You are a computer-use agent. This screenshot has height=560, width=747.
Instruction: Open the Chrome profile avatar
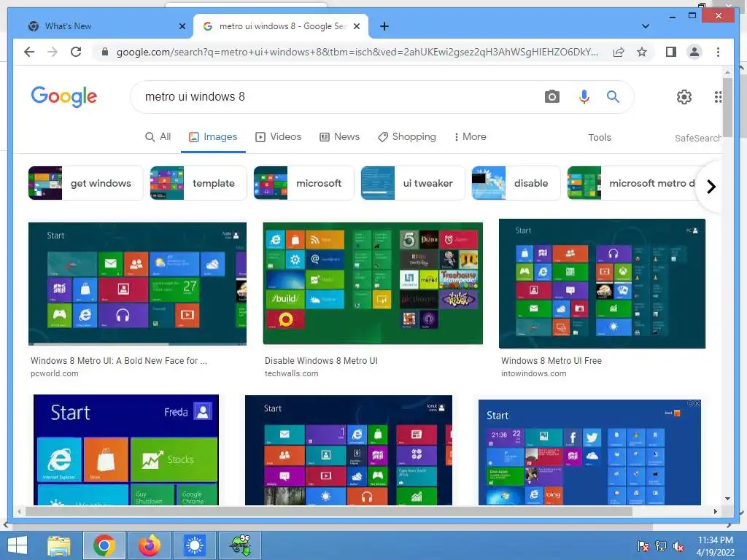pyautogui.click(x=694, y=52)
